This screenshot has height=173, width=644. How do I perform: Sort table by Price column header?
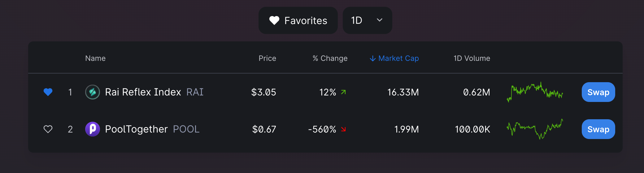pos(267,58)
